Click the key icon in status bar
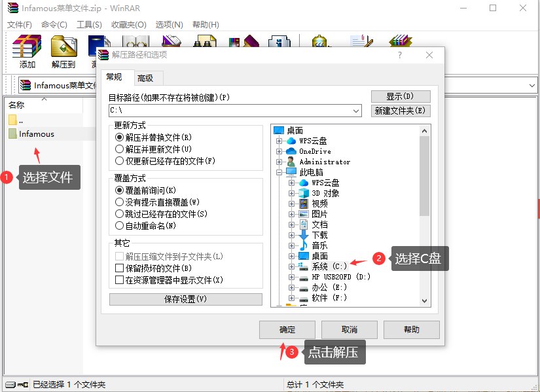 (x=23, y=384)
